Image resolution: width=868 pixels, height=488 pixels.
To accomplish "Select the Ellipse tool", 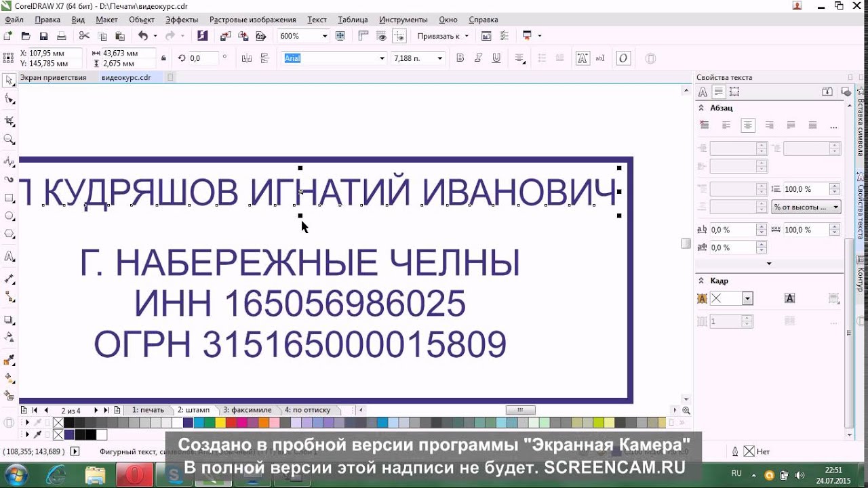I will (x=9, y=216).
